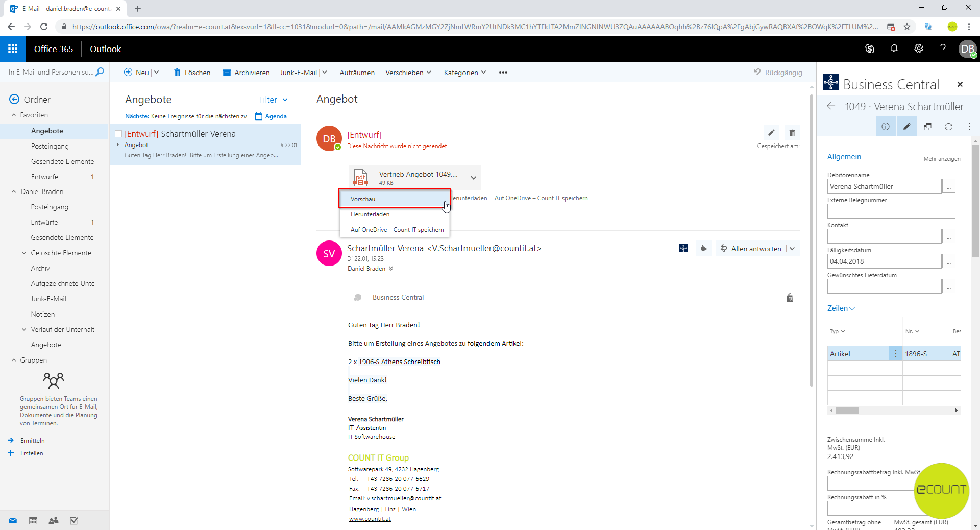This screenshot has width=980, height=530.
Task: Open Business Central more options menu
Action: tap(969, 127)
